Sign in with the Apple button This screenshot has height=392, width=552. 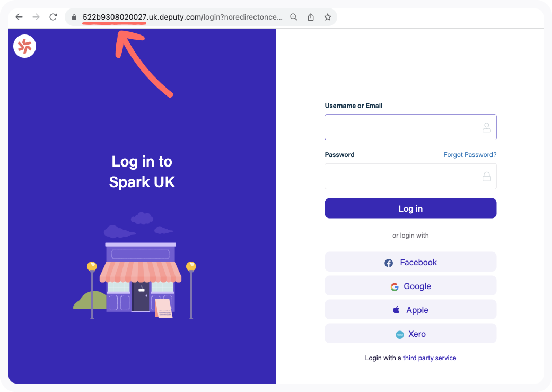coord(410,310)
